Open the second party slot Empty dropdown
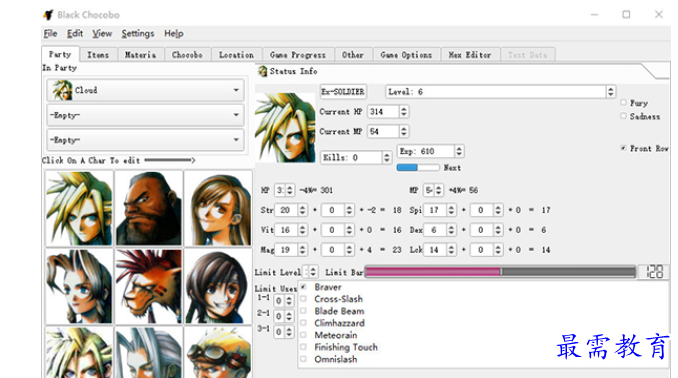The width and height of the screenshot is (678, 378). coord(145,115)
